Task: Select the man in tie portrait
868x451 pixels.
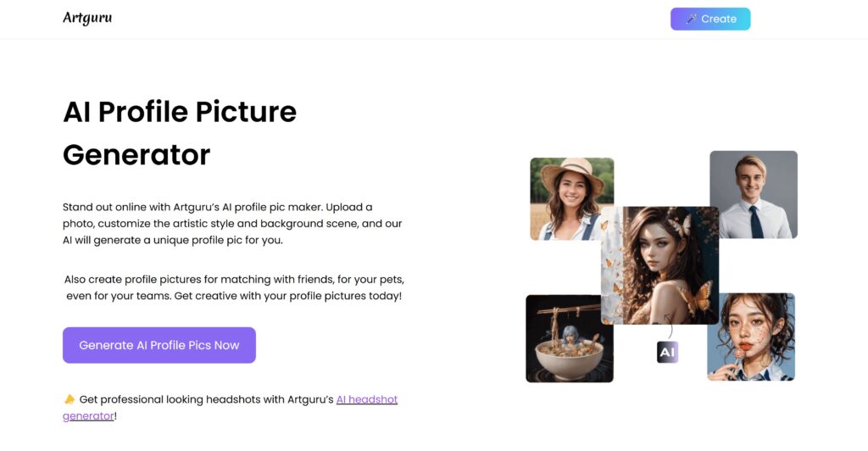Action: point(754,194)
